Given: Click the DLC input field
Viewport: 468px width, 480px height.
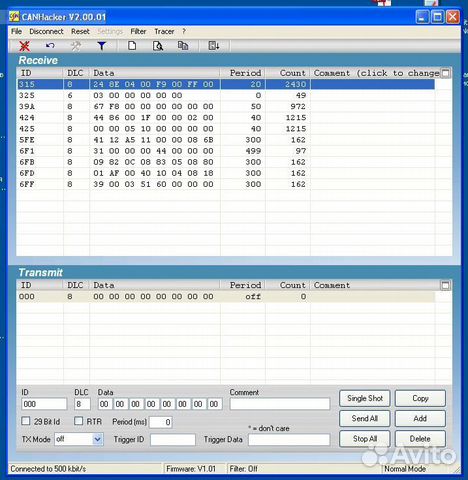Looking at the screenshot, I should [82, 404].
